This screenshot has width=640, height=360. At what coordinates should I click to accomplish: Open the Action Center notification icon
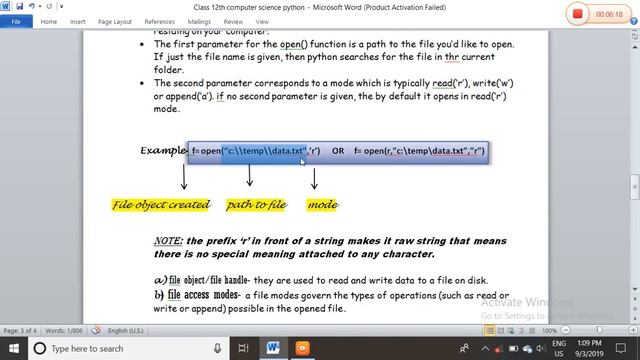[x=620, y=349]
